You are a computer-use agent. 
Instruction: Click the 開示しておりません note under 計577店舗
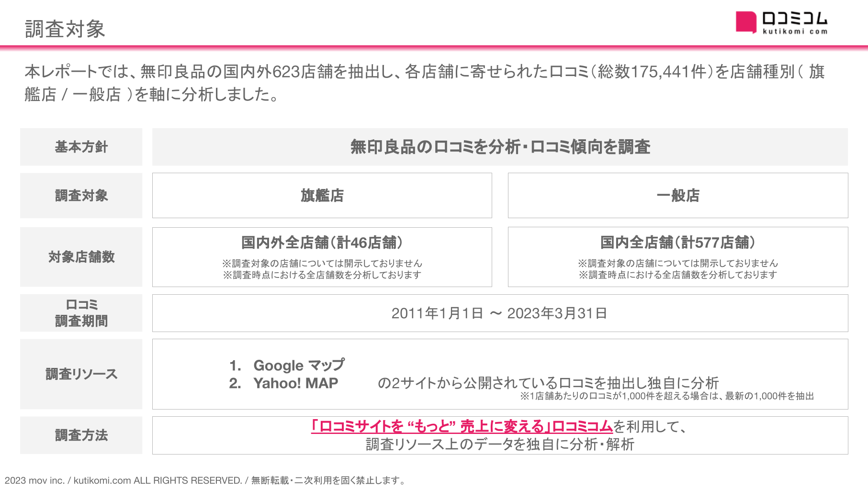(x=678, y=263)
